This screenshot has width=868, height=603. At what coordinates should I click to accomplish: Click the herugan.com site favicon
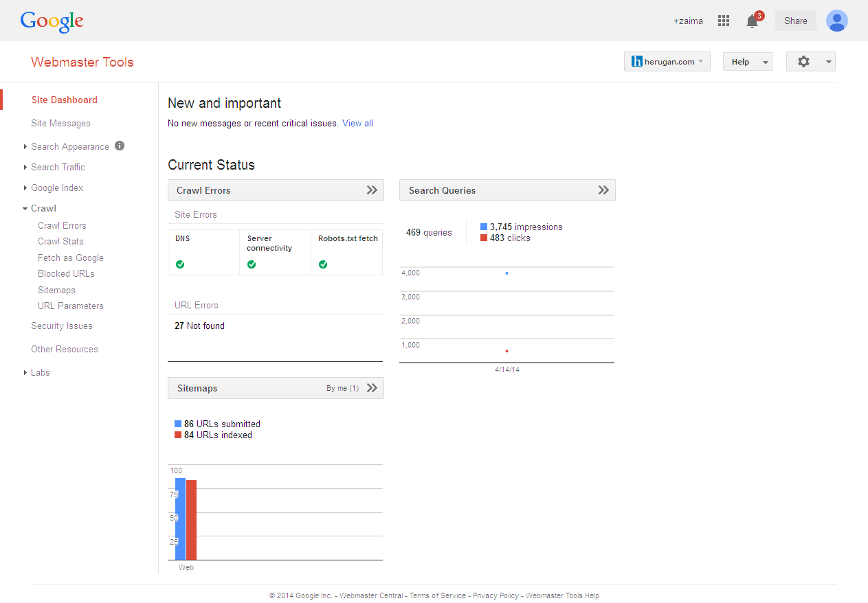coord(636,62)
